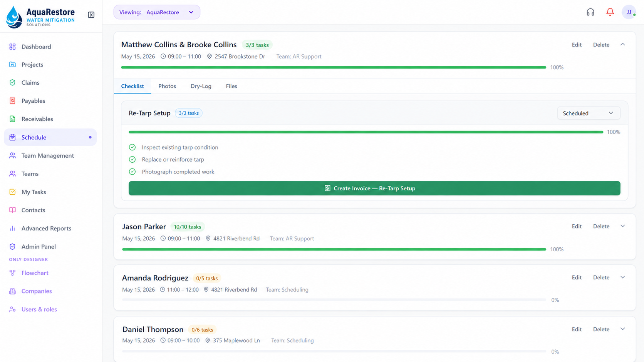The image size is (644, 362).
Task: Click the Teams icon in sidebar
Action: click(12, 173)
